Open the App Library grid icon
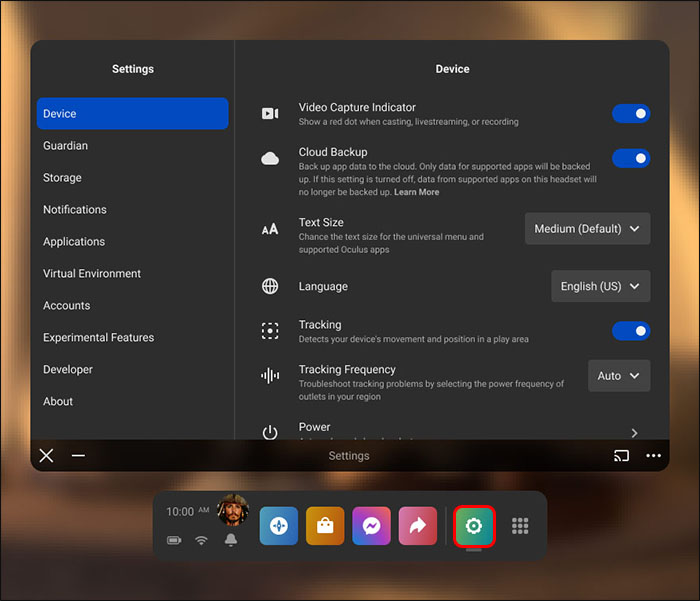Screen dimensions: 700x601 coord(520,526)
